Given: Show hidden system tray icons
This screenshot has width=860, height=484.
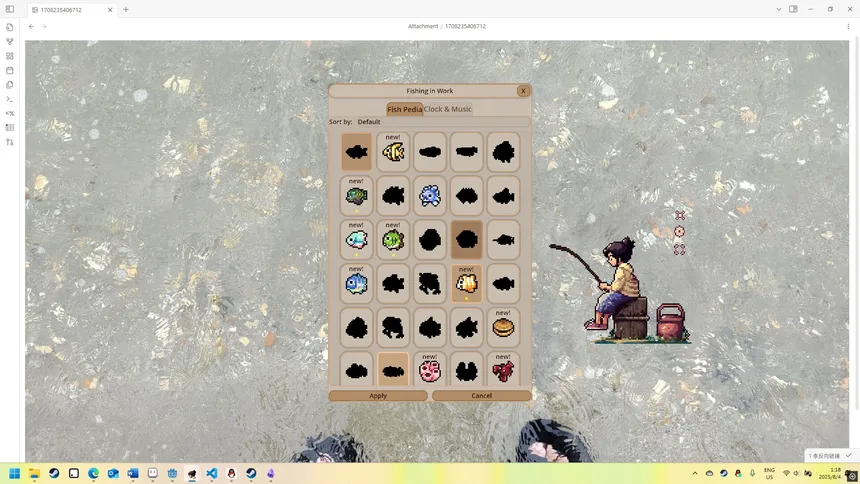Looking at the screenshot, I should click(x=695, y=474).
